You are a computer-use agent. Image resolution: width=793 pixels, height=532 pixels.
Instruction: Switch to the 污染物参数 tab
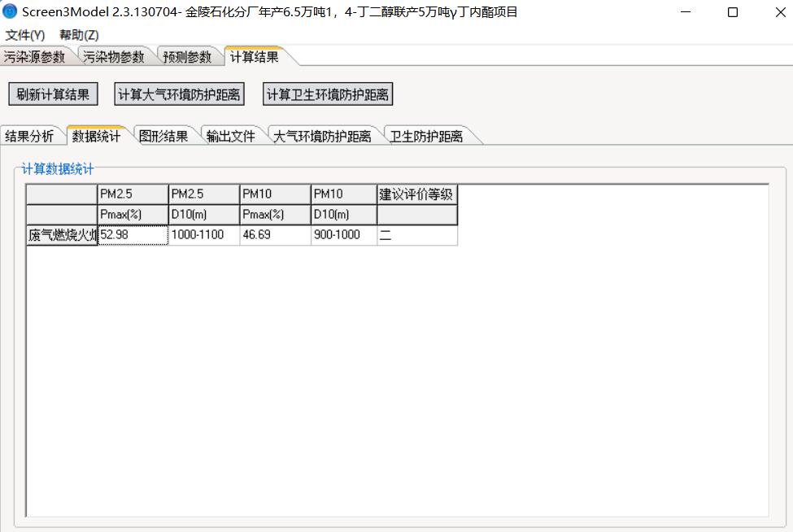tap(114, 57)
